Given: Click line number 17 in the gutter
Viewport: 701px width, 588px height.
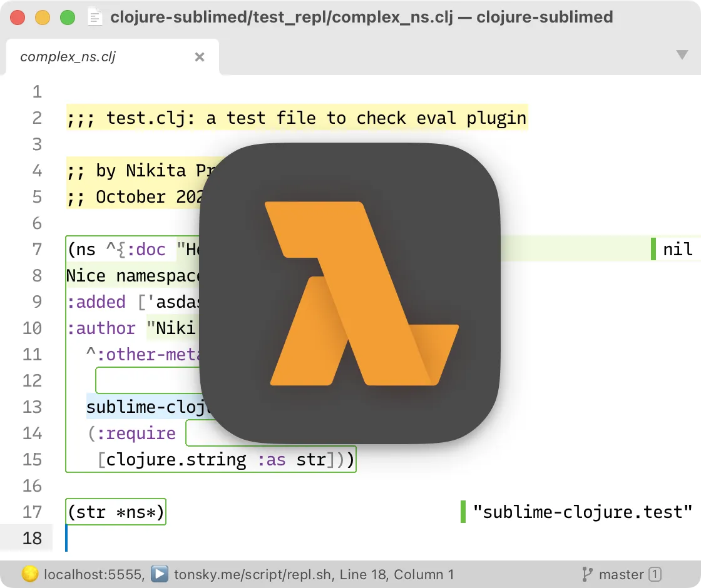Looking at the screenshot, I should 32,512.
